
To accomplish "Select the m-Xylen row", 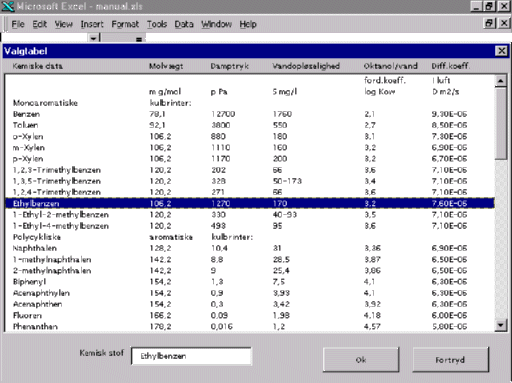I will coord(250,148).
